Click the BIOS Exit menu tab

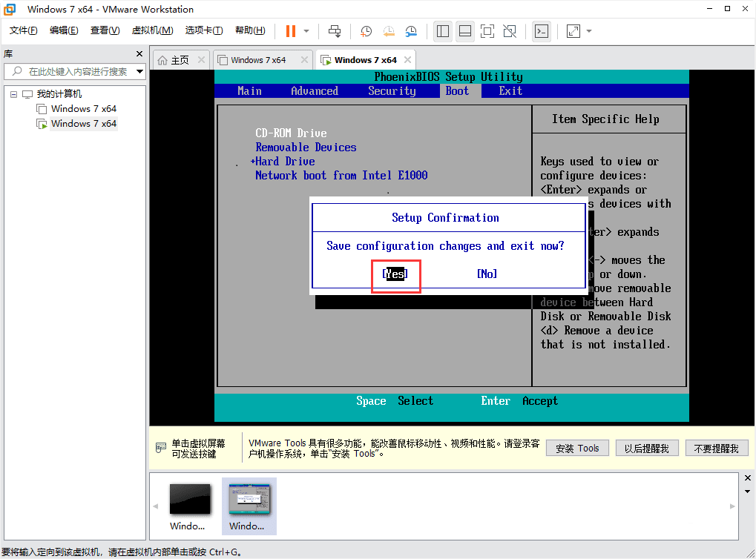coord(510,91)
